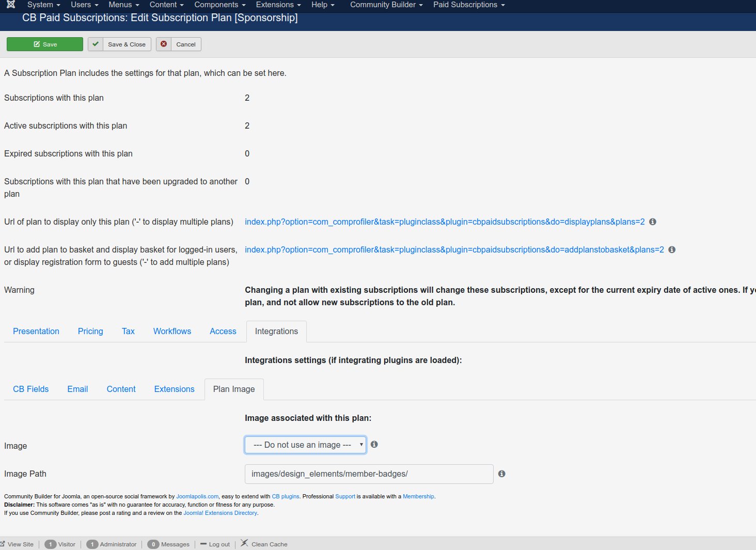Click info icon beside Image Path field
Viewport: 756px width, 550px height.
501,474
